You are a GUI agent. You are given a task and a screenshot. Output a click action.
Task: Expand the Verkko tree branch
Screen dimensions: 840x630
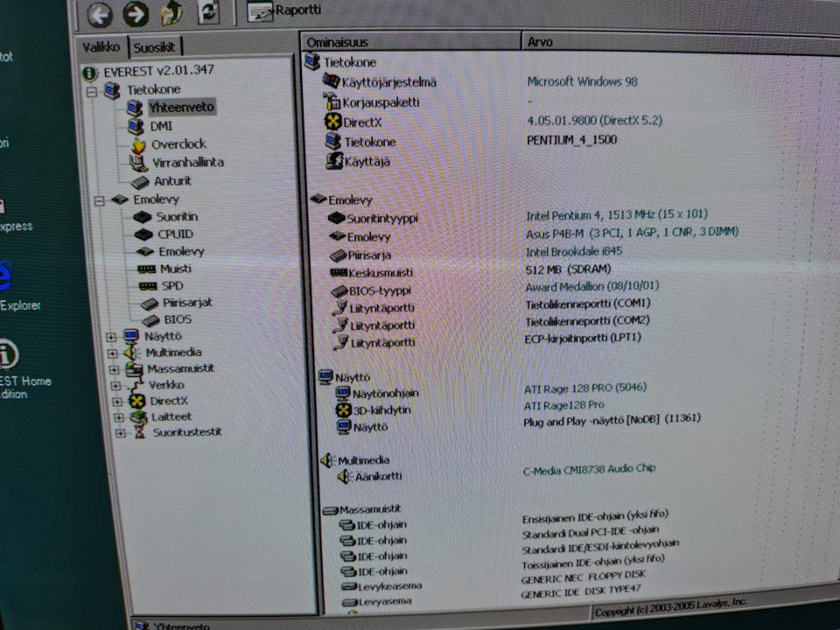pos(115,386)
